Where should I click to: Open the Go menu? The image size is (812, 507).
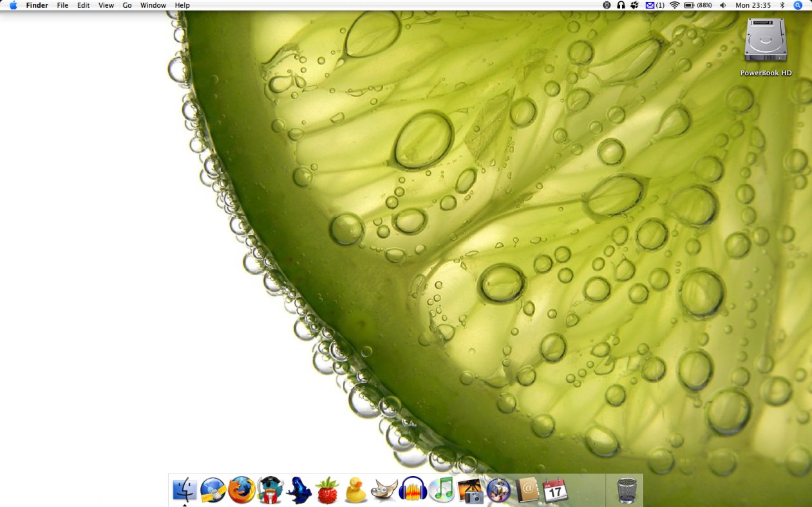[127, 5]
